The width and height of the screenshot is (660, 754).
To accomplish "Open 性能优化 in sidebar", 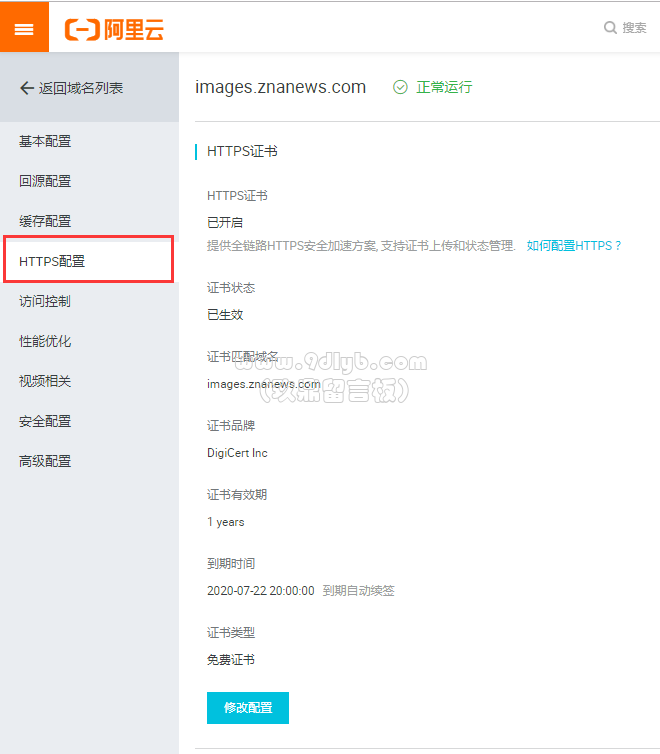I will click(x=45, y=341).
